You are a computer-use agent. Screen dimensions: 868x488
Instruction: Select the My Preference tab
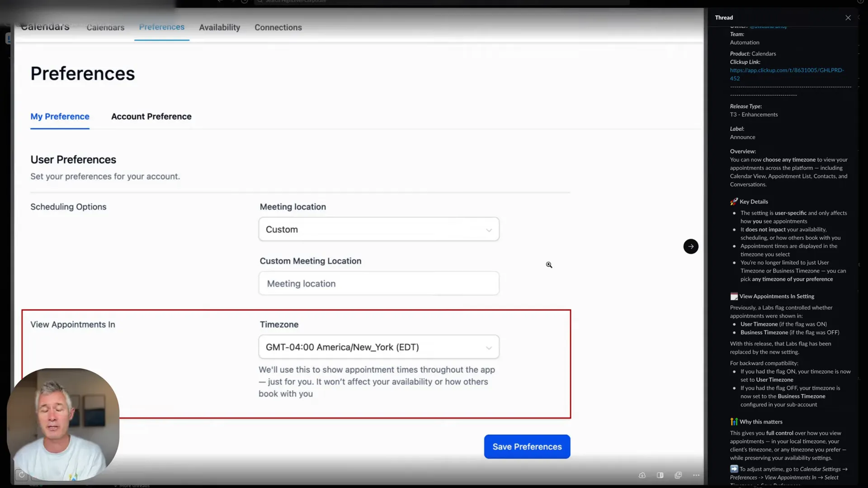click(x=60, y=117)
